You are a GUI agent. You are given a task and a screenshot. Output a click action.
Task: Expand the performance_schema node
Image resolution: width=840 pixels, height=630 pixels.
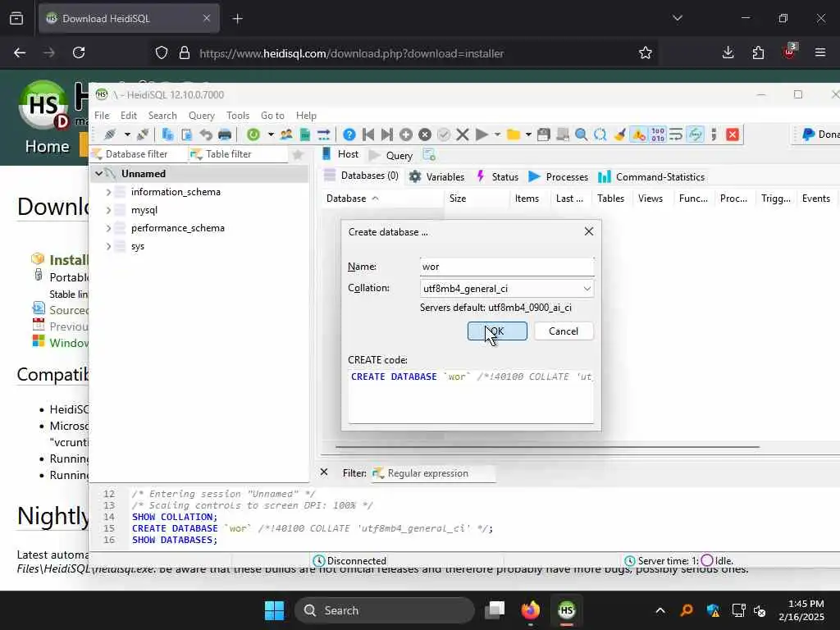click(x=109, y=228)
